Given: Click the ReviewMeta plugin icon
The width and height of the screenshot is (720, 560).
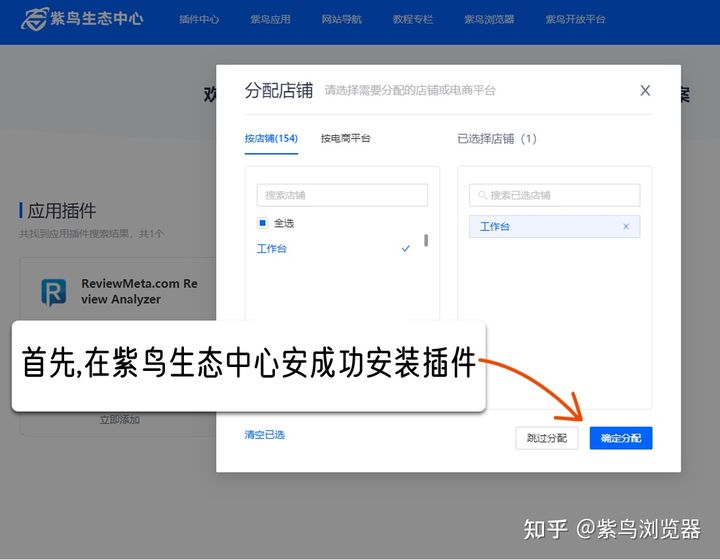Looking at the screenshot, I should click(x=54, y=292).
